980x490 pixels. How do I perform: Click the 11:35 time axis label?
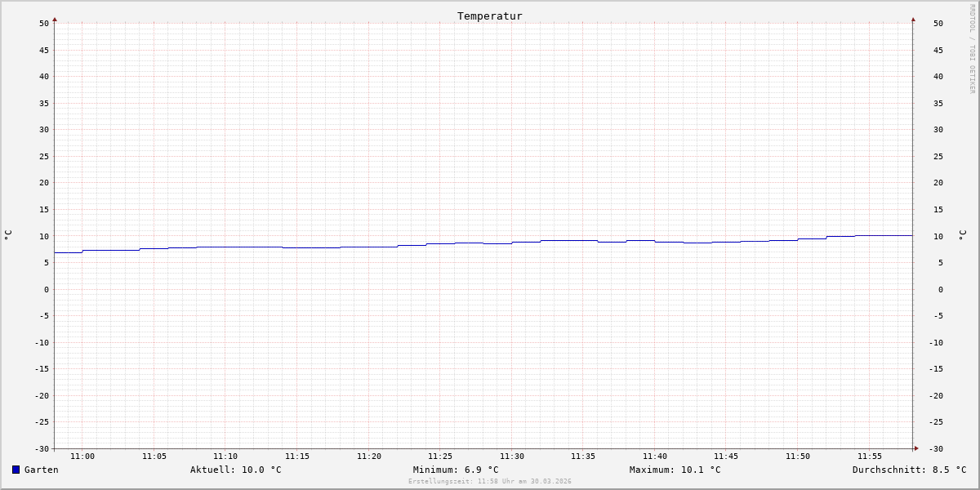(x=583, y=457)
